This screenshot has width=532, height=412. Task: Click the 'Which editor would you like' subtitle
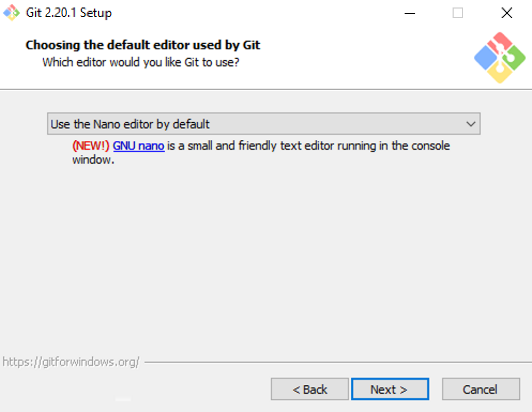point(141,62)
